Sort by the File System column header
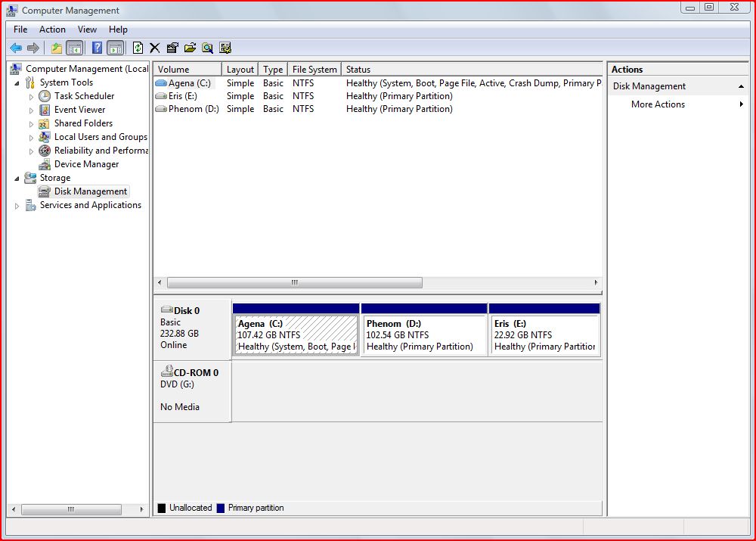The image size is (756, 541). point(314,70)
